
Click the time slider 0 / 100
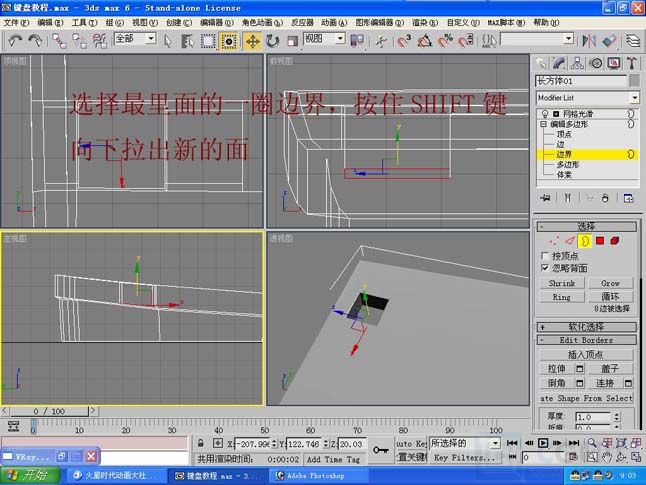click(49, 411)
